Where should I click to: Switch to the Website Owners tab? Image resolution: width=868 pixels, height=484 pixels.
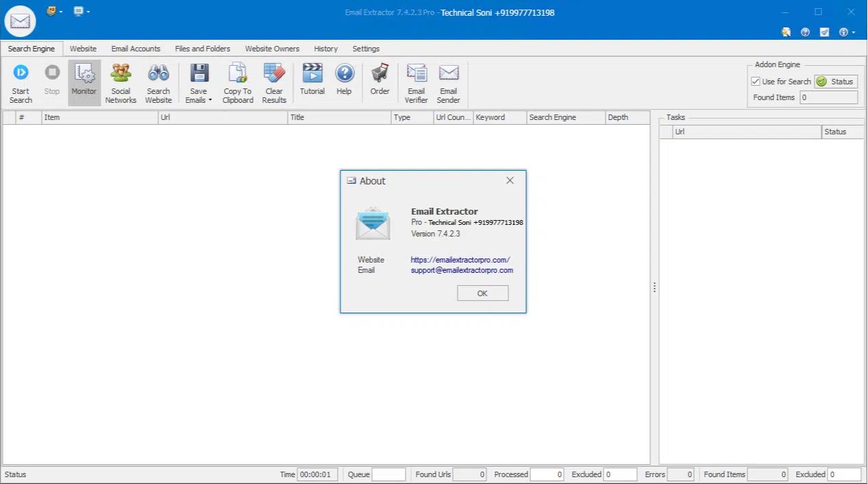click(x=272, y=49)
